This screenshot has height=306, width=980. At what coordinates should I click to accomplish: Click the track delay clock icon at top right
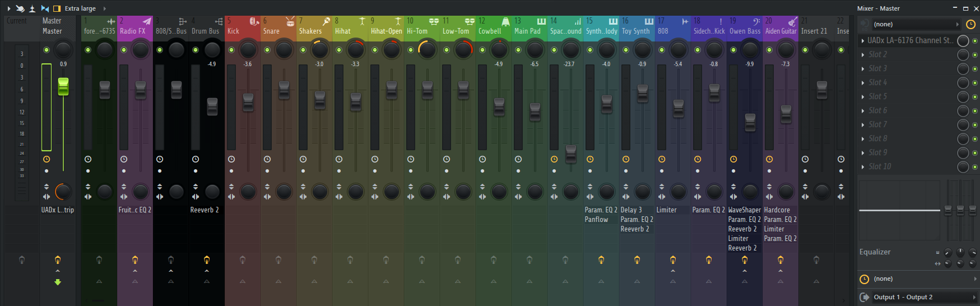coord(971,24)
